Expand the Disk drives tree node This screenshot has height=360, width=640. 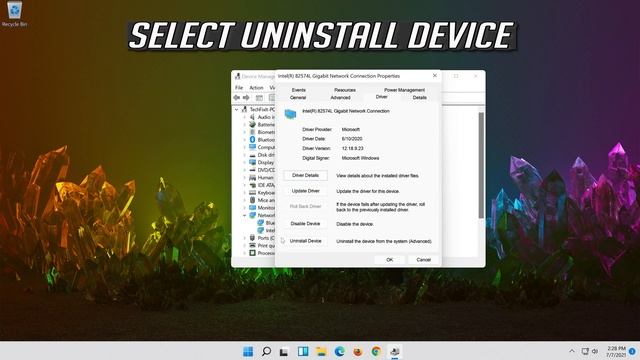(x=244, y=155)
